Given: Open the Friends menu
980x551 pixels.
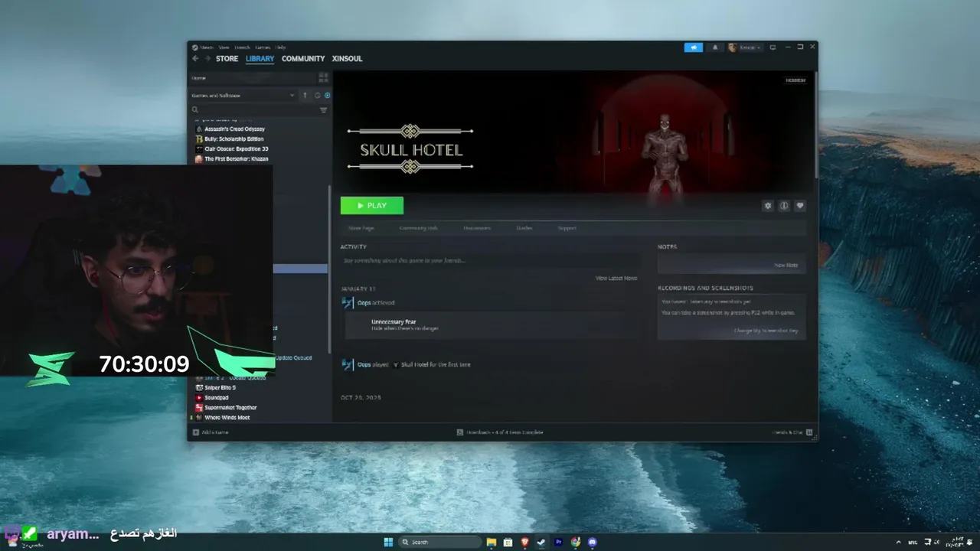Looking at the screenshot, I should [243, 47].
